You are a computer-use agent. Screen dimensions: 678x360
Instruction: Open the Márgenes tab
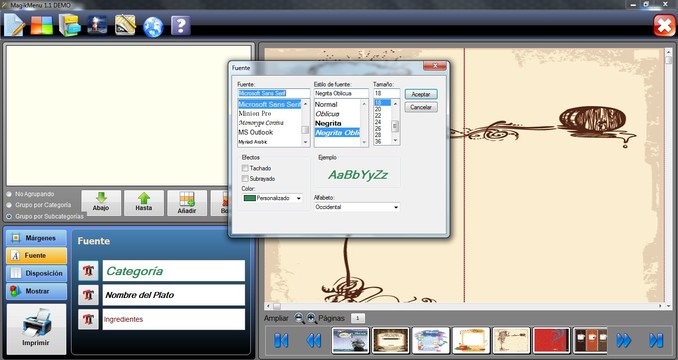point(36,238)
